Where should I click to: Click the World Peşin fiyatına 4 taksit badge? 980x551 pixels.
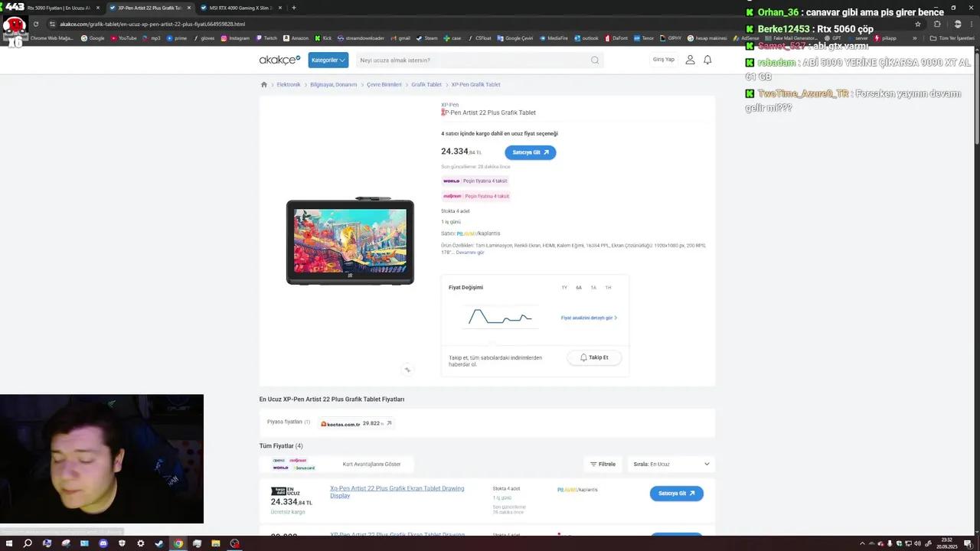point(475,181)
